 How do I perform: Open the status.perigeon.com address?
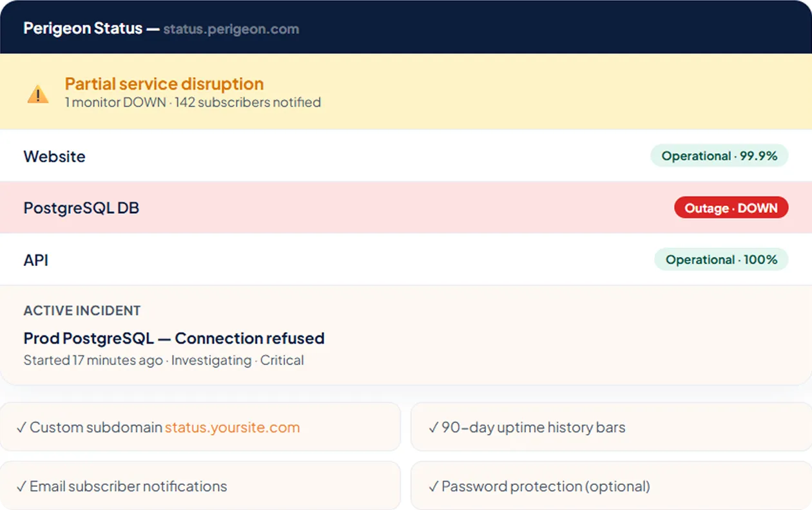(231, 29)
